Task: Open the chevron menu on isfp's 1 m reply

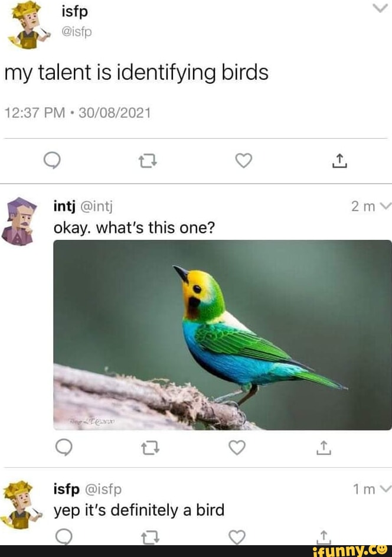Action: click(x=385, y=489)
